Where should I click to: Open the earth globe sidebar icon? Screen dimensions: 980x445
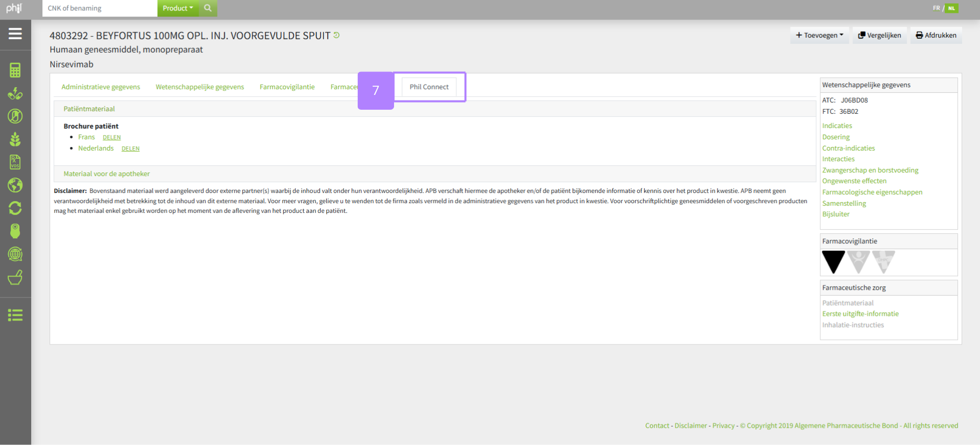coord(15,185)
